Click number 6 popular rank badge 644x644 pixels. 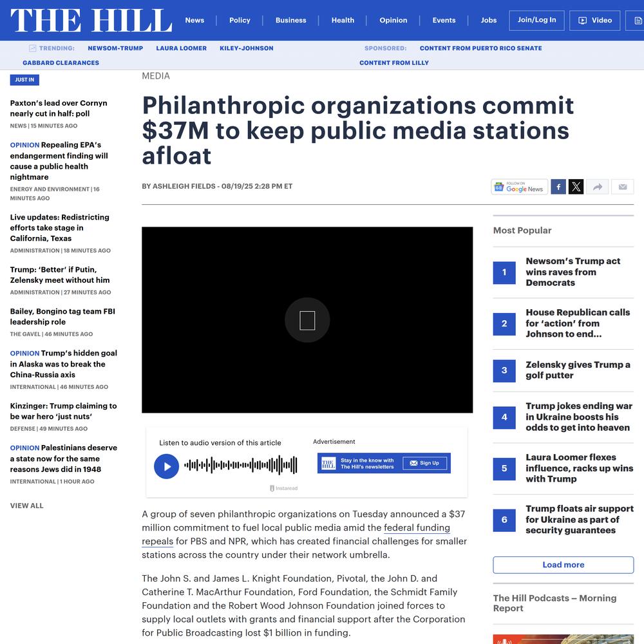click(504, 520)
